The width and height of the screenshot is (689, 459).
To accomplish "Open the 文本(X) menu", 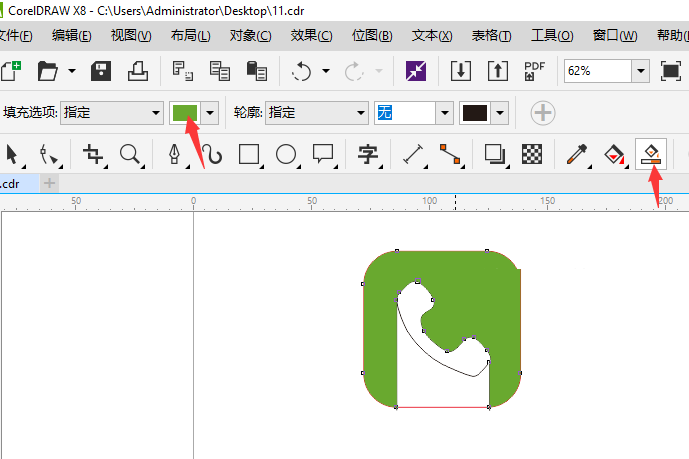I will pos(432,35).
